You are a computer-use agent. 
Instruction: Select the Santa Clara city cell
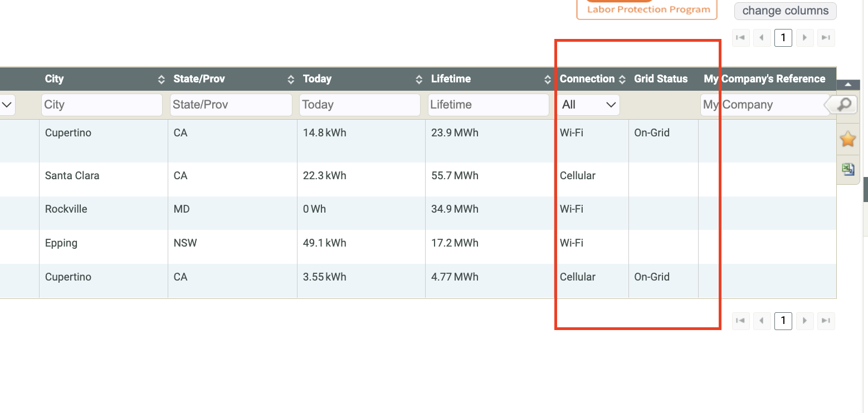click(x=72, y=175)
